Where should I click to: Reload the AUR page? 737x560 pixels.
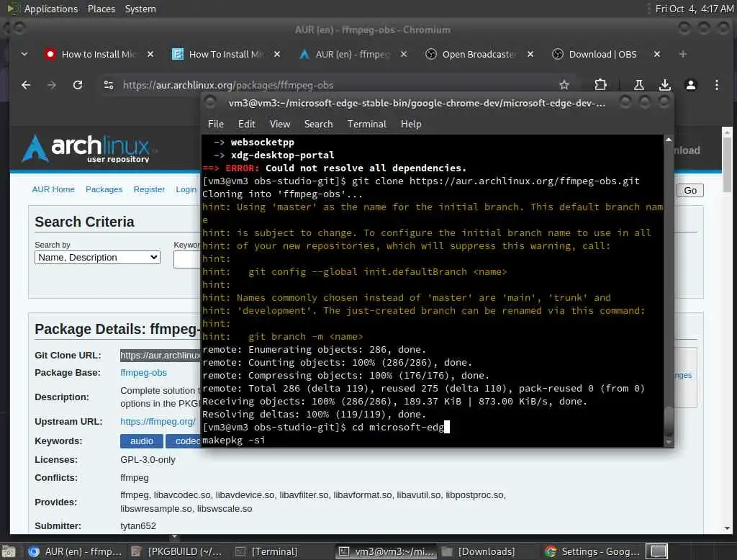[x=78, y=85]
